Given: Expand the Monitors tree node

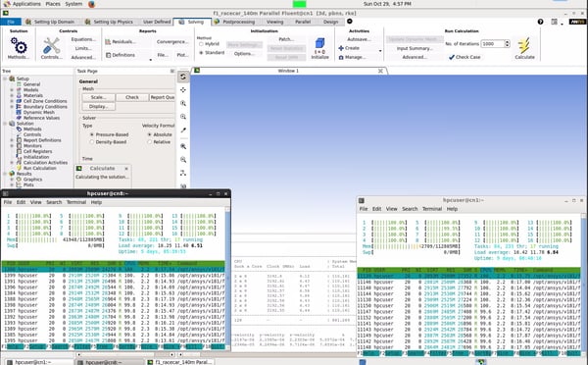Looking at the screenshot, I should point(12,145).
